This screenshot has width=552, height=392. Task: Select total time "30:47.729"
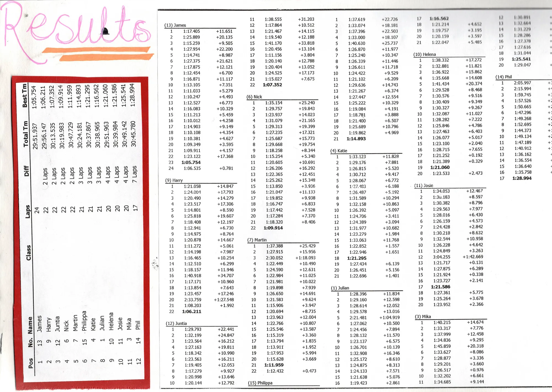[x=71, y=135]
